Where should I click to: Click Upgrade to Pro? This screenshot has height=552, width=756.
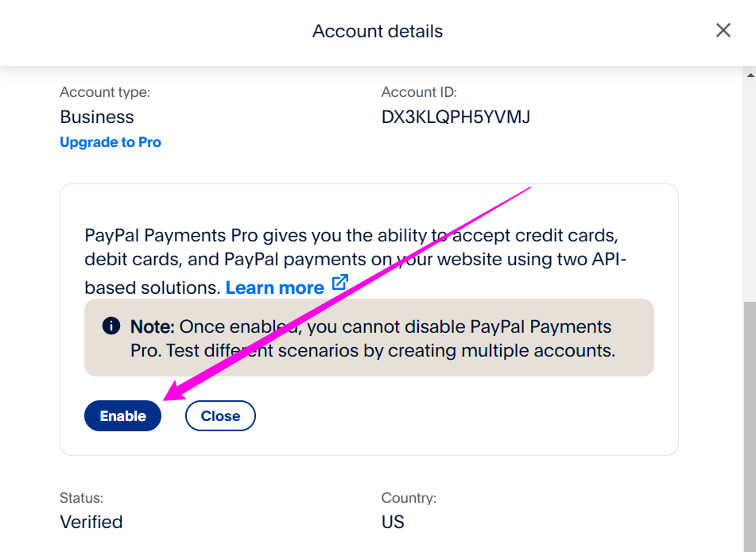pyautogui.click(x=110, y=141)
